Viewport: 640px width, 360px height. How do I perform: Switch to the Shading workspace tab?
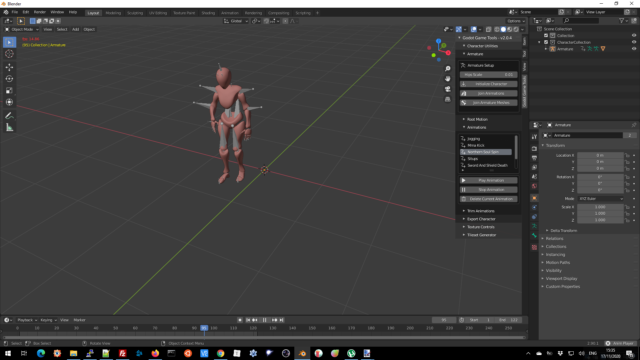click(208, 13)
